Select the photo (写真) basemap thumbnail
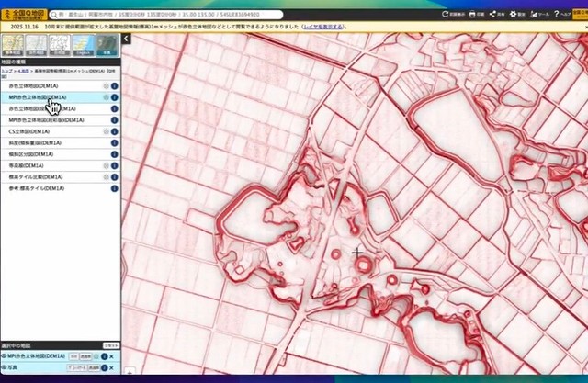The height and width of the screenshot is (383, 588). coord(107,46)
